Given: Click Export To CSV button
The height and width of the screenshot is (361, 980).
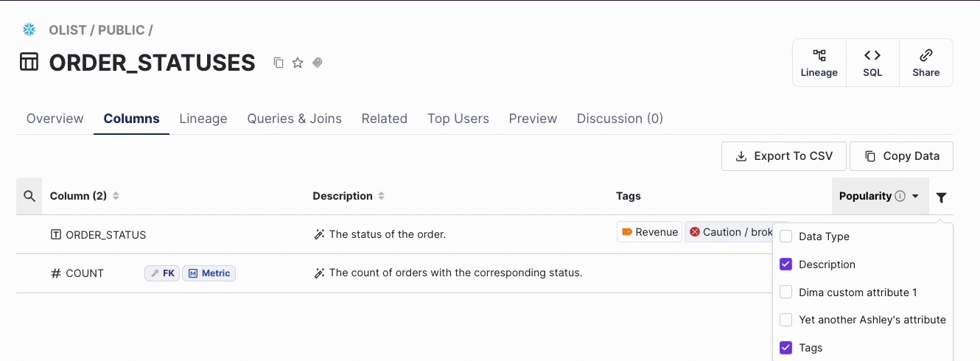Looking at the screenshot, I should coord(784,156).
